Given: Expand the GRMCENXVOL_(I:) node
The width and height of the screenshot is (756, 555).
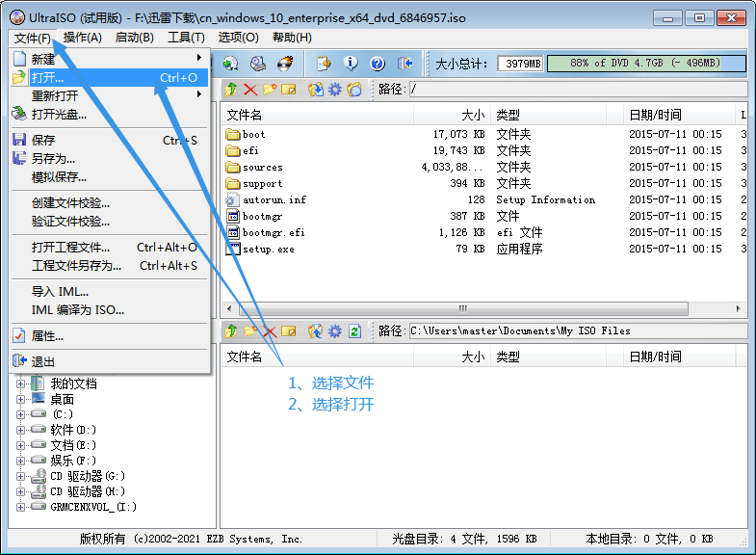Looking at the screenshot, I should click(20, 507).
